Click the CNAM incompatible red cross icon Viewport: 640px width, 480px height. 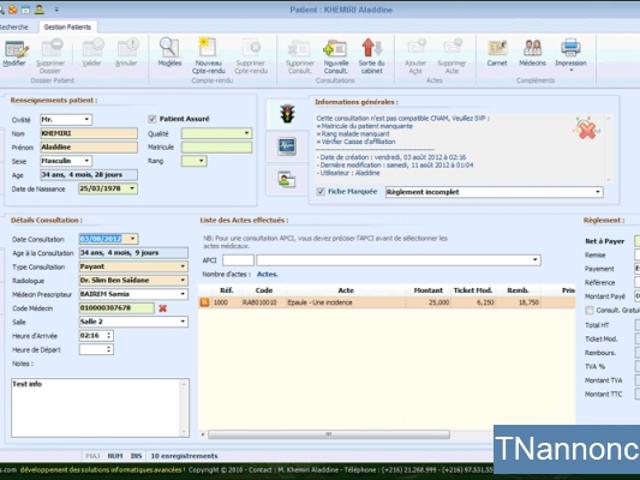[587, 130]
